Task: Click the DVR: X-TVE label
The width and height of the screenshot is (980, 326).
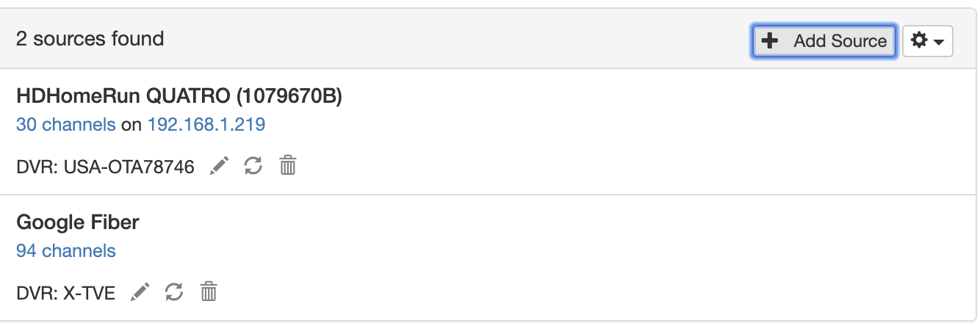Action: pyautogui.click(x=66, y=294)
